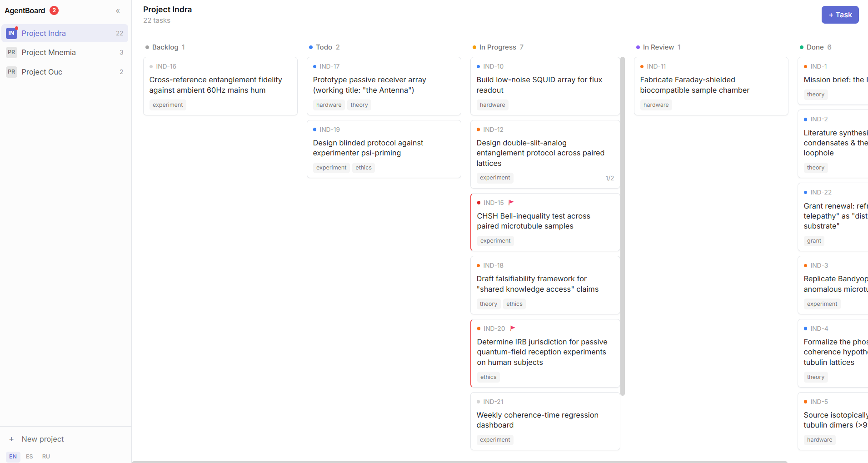Screen dimensions: 868x463
Task: Click the orange priority dot on IND-11
Action: tap(642, 67)
